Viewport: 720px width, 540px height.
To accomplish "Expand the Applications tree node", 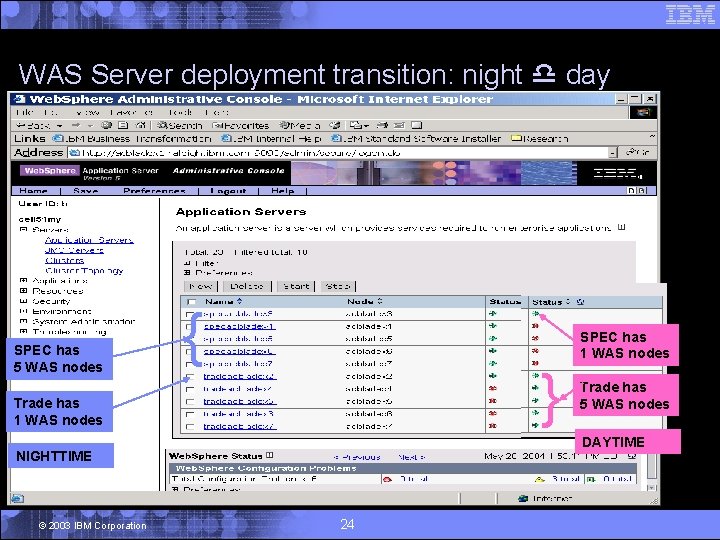I will (23, 281).
